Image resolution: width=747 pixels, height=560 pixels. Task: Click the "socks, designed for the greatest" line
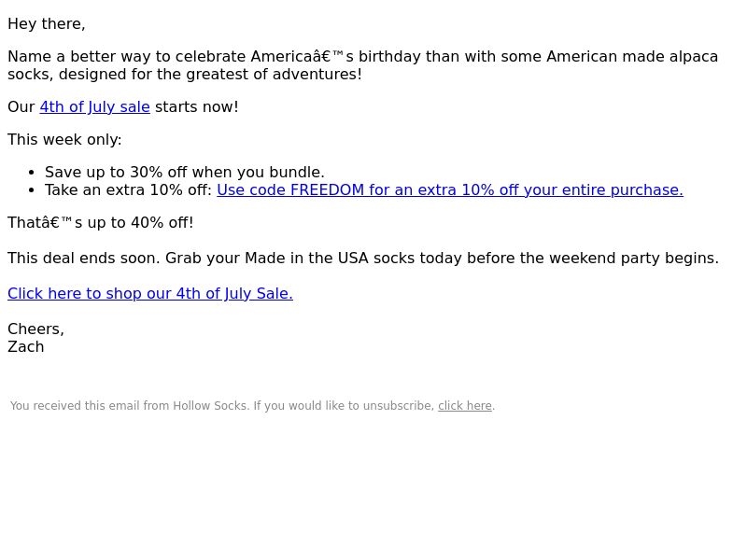(x=185, y=75)
